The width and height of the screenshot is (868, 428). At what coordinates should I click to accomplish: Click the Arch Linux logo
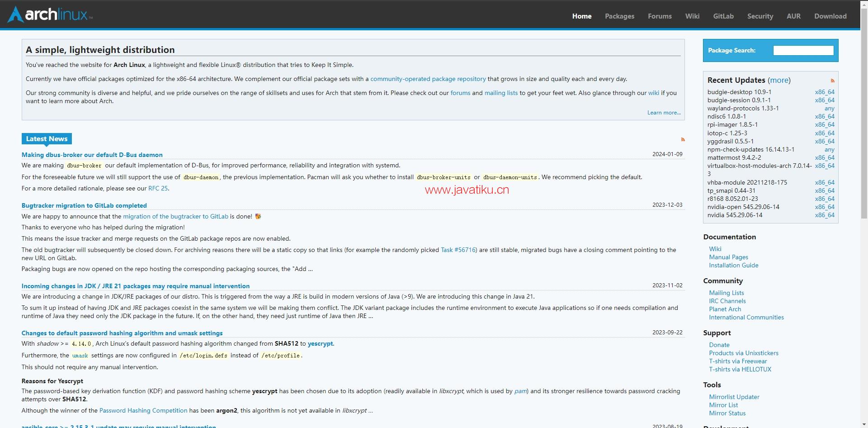(50, 14)
